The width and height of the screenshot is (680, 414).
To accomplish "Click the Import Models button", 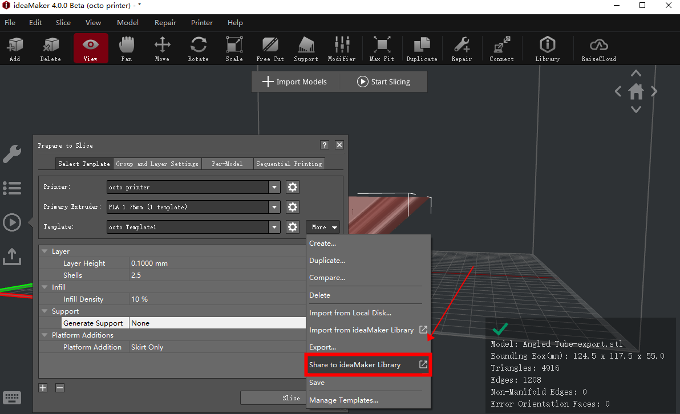I will pyautogui.click(x=295, y=81).
